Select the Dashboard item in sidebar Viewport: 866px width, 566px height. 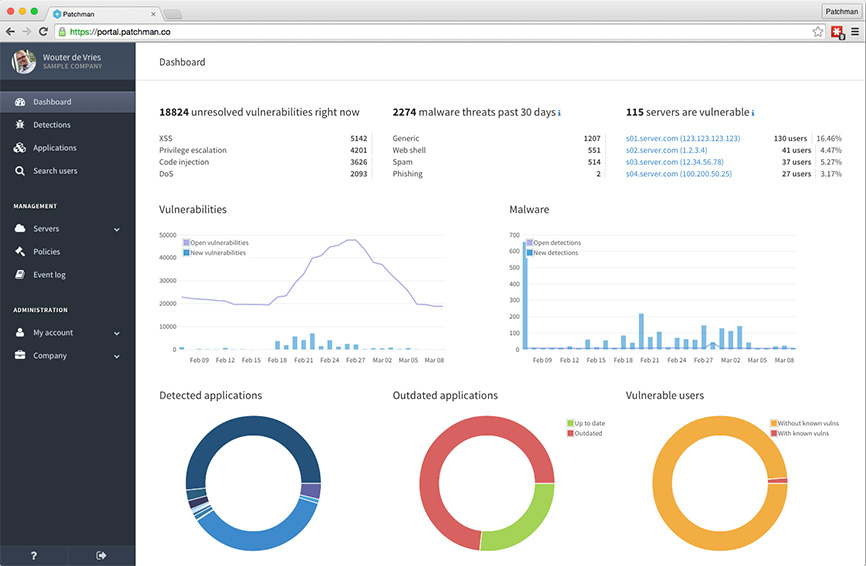[x=52, y=102]
